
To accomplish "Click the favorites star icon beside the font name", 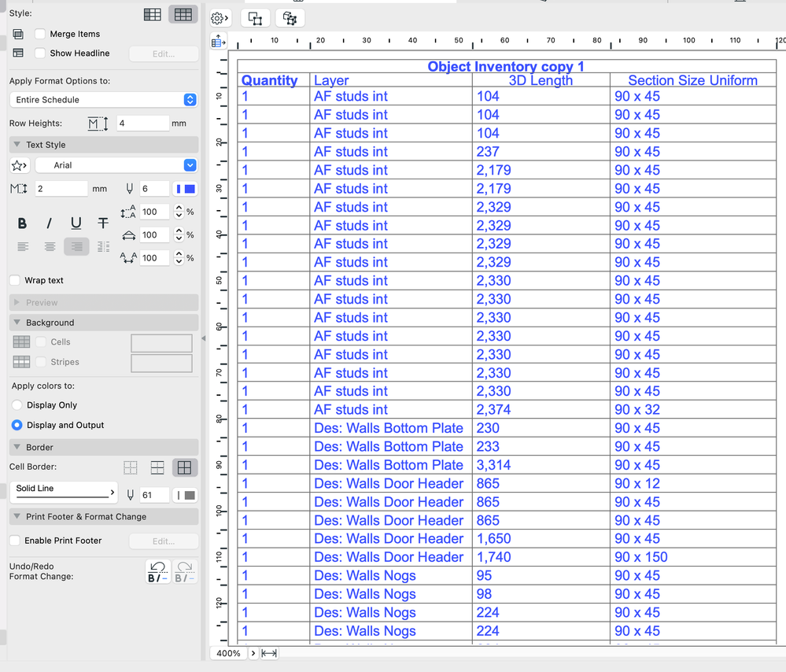I will point(18,165).
